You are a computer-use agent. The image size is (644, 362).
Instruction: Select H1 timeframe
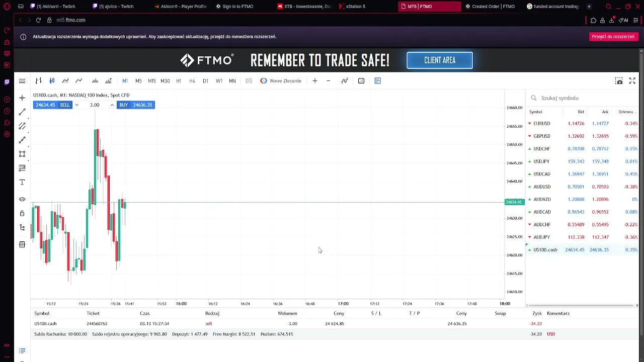pyautogui.click(x=179, y=81)
